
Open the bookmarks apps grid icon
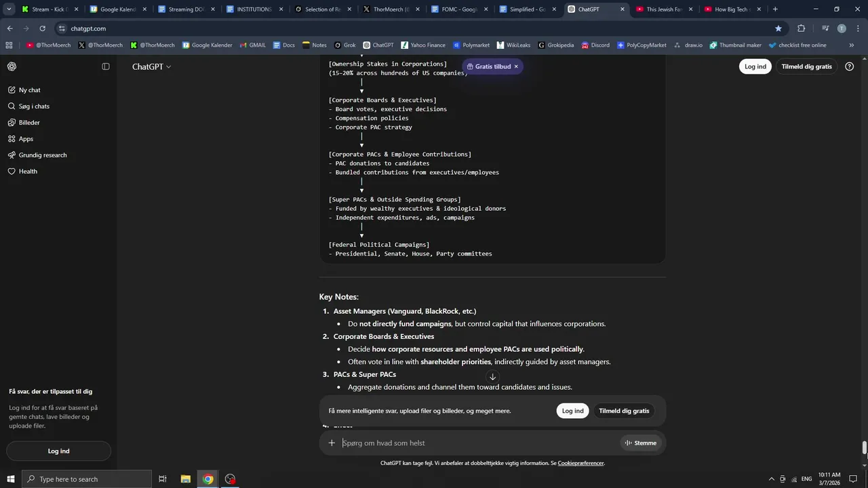(9, 45)
